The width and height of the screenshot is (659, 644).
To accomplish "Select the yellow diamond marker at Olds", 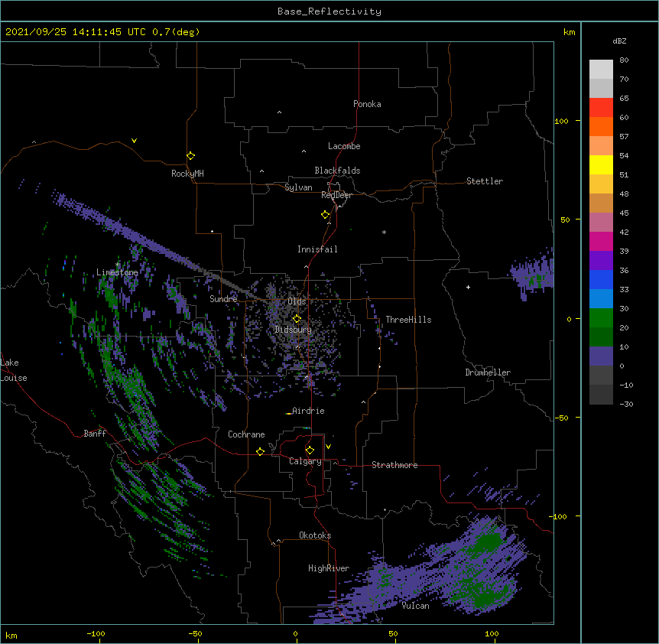I will coord(297,319).
